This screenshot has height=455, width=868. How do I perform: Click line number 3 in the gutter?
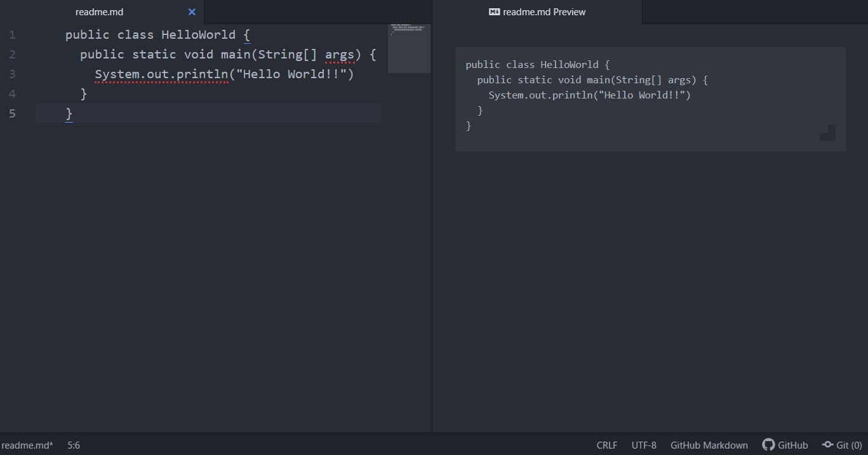pos(13,74)
